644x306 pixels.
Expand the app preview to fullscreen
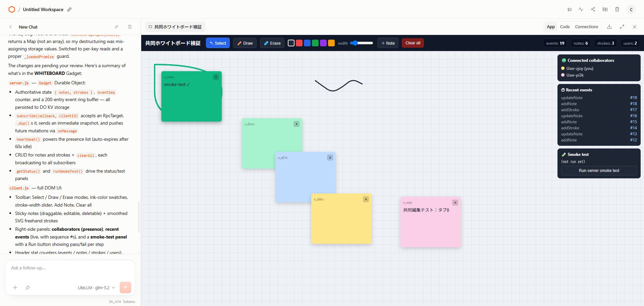coord(622,27)
